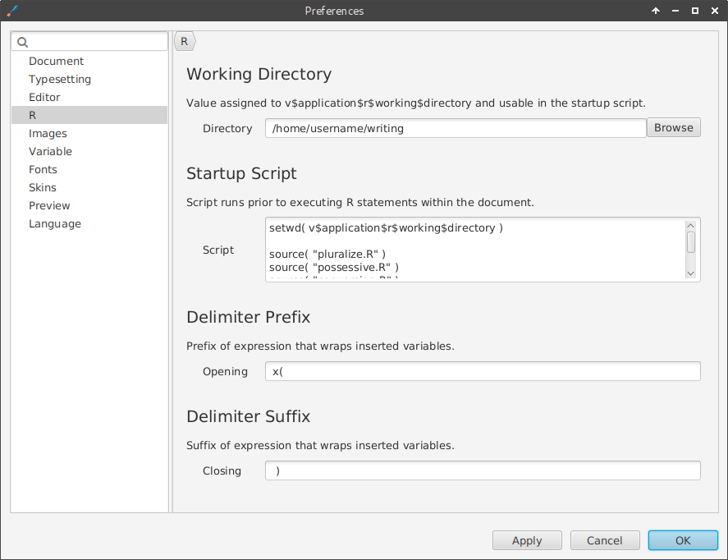Open the Fonts preferences
The height and width of the screenshot is (560, 728).
tap(43, 169)
